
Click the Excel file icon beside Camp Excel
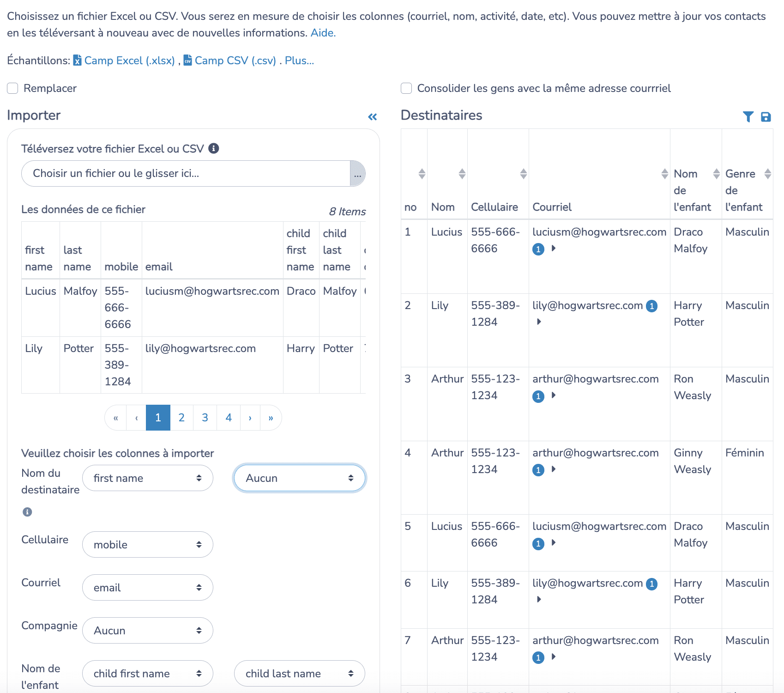[77, 61]
